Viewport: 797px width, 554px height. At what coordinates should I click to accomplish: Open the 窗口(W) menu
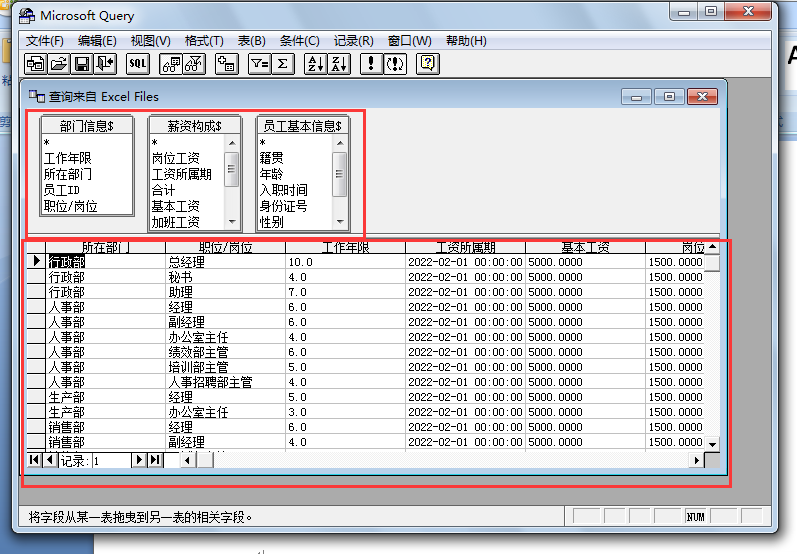[410, 41]
